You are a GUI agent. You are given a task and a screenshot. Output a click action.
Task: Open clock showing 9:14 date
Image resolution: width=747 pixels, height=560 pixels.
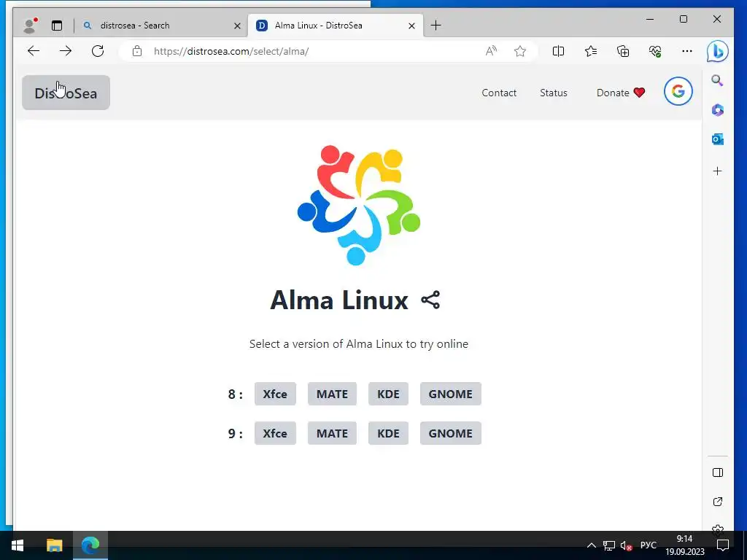(684, 545)
